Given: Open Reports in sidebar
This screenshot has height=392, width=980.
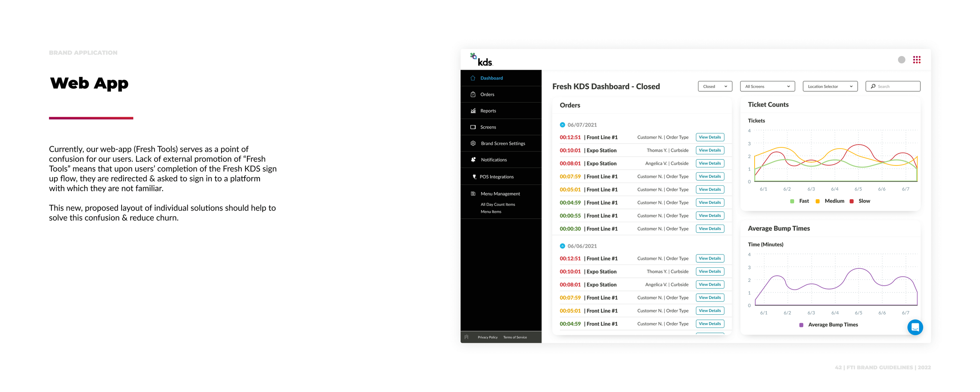Looking at the screenshot, I should pyautogui.click(x=501, y=111).
